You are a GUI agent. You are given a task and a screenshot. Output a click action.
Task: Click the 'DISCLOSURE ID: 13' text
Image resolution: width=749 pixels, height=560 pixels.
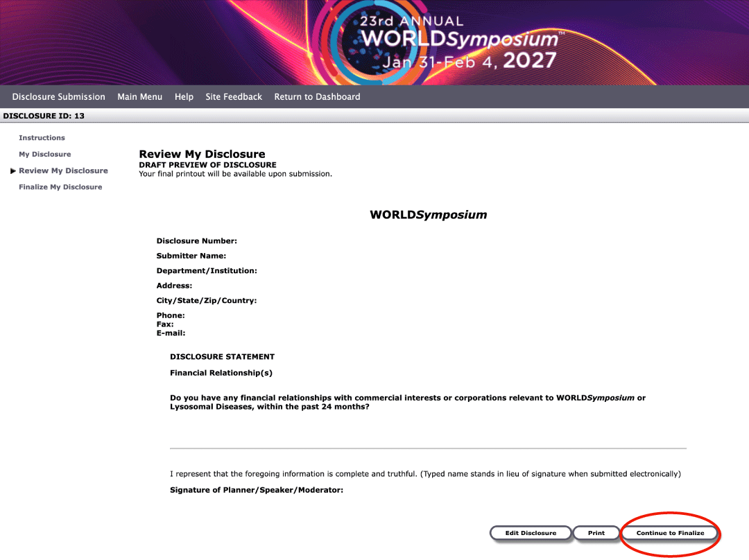44,116
